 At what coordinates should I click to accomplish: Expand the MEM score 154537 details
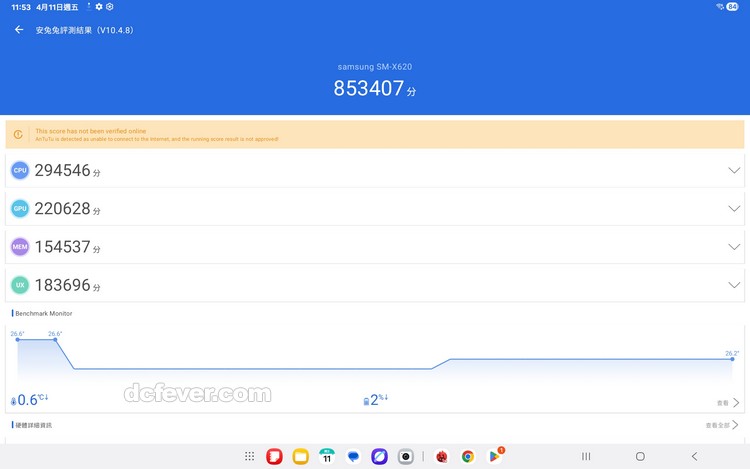(734, 247)
